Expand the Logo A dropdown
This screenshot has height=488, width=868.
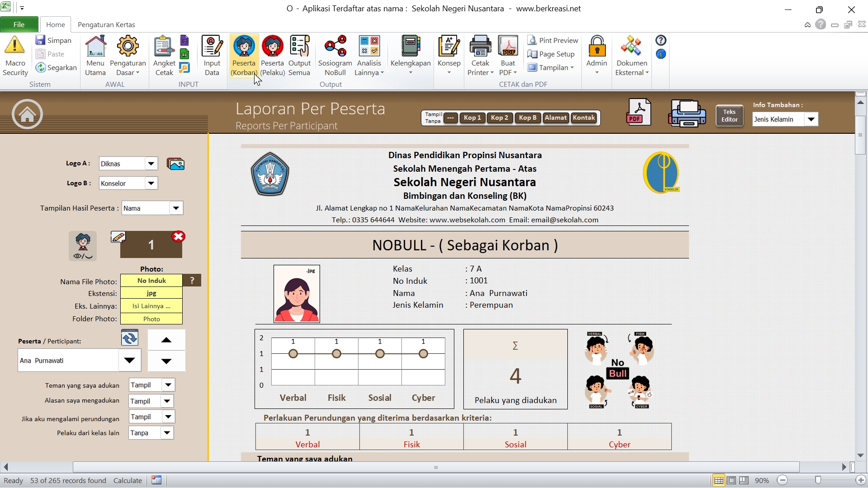coord(151,164)
